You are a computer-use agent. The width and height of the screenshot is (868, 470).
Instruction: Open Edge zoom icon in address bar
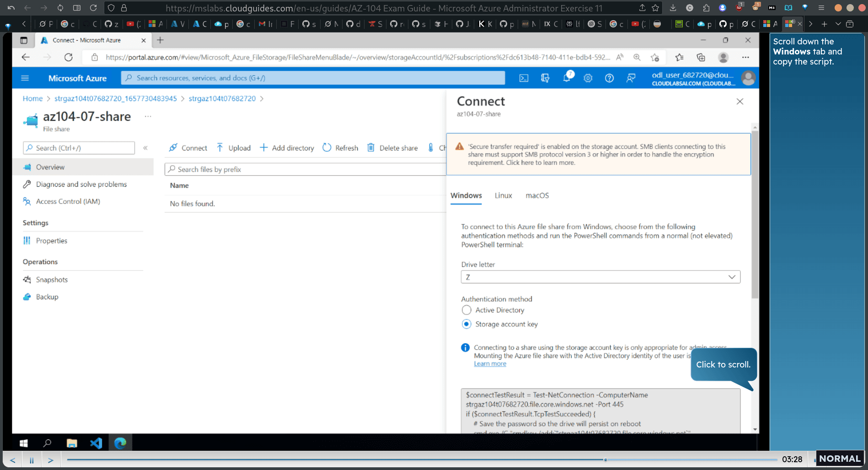pos(637,57)
